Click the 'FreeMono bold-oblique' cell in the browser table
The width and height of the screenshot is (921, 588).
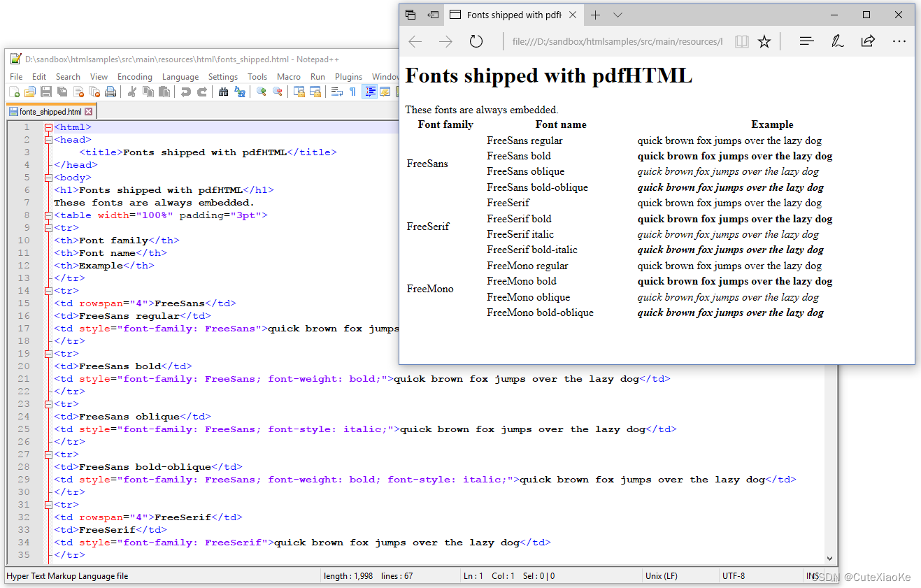[540, 313]
